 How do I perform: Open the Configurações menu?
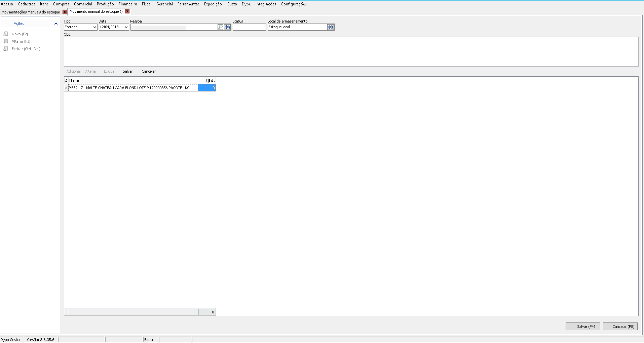pyautogui.click(x=294, y=4)
